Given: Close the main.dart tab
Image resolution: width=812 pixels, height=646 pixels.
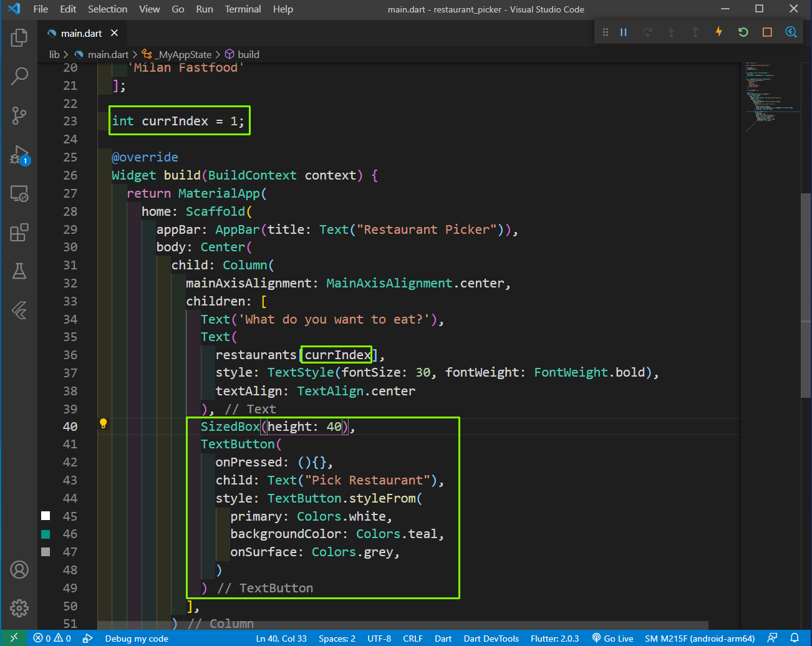Looking at the screenshot, I should point(114,33).
